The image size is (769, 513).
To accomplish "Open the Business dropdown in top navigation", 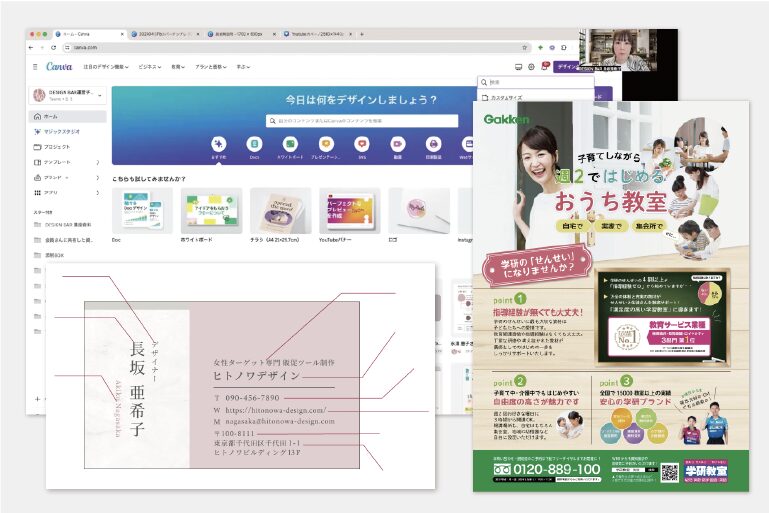I will pos(149,67).
